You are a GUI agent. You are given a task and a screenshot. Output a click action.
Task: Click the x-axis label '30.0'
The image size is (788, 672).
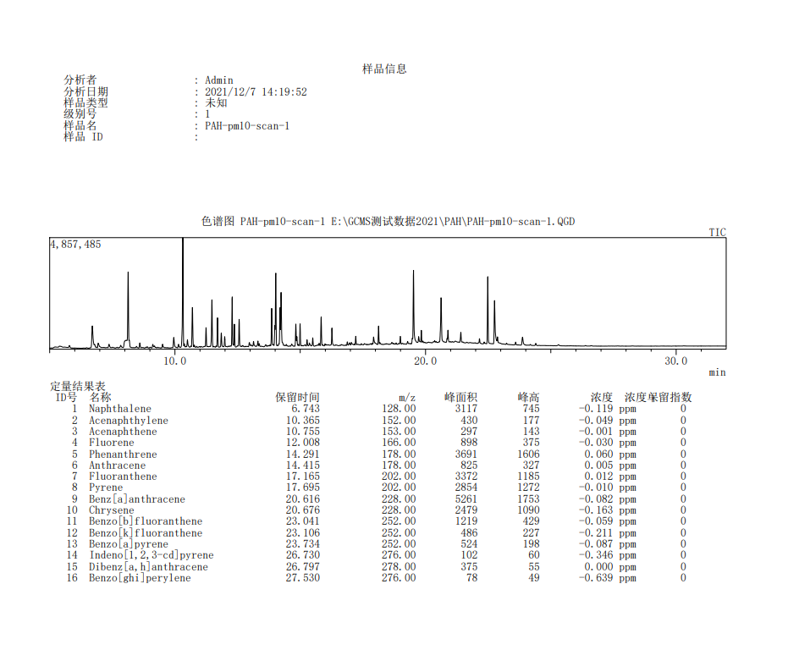[x=676, y=361]
